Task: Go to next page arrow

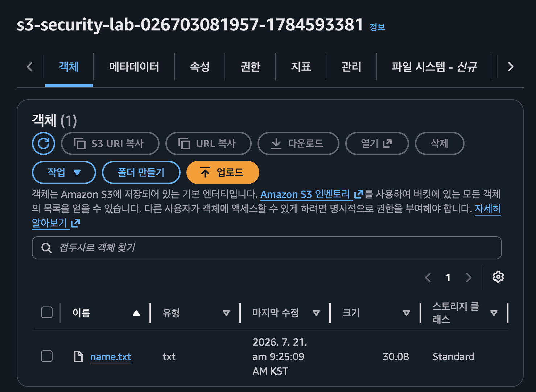Action: (x=469, y=278)
